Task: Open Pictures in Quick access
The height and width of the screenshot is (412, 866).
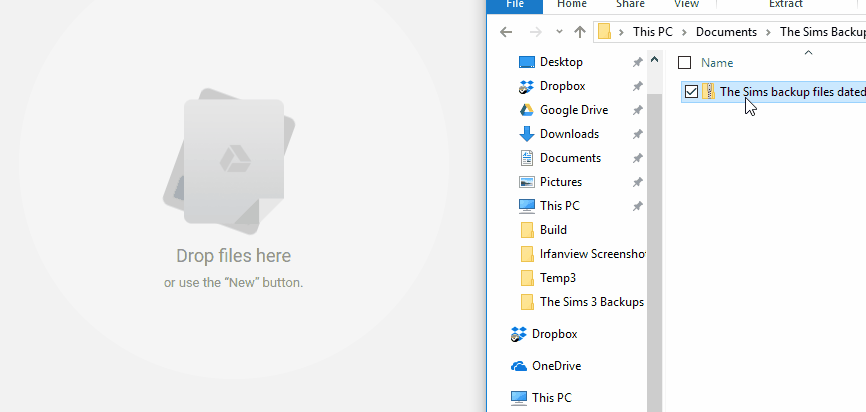Action: pos(561,182)
